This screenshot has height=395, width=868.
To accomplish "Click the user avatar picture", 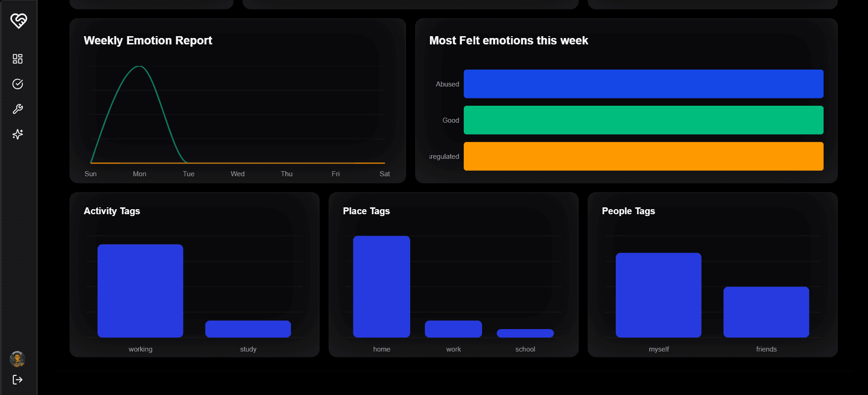I will click(x=17, y=359).
